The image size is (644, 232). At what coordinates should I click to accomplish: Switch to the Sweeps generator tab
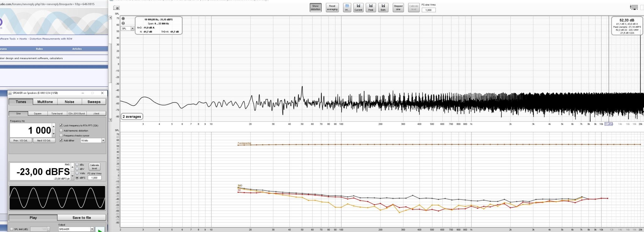94,102
